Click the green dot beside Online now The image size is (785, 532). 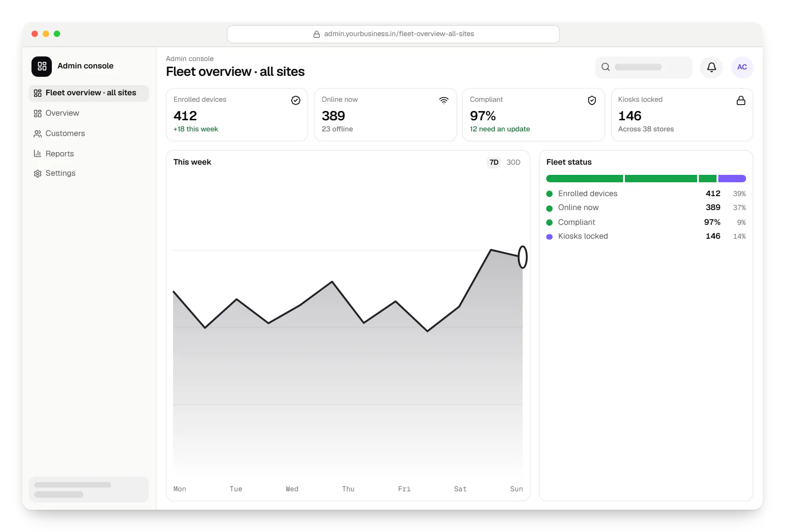(549, 208)
